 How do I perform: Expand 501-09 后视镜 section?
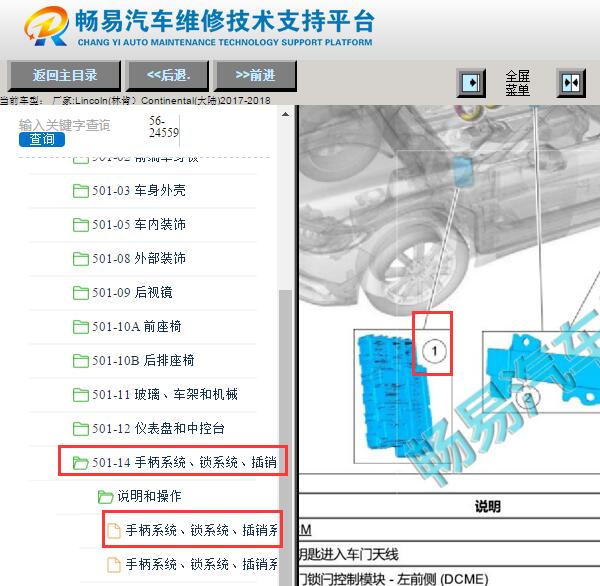[x=132, y=293]
